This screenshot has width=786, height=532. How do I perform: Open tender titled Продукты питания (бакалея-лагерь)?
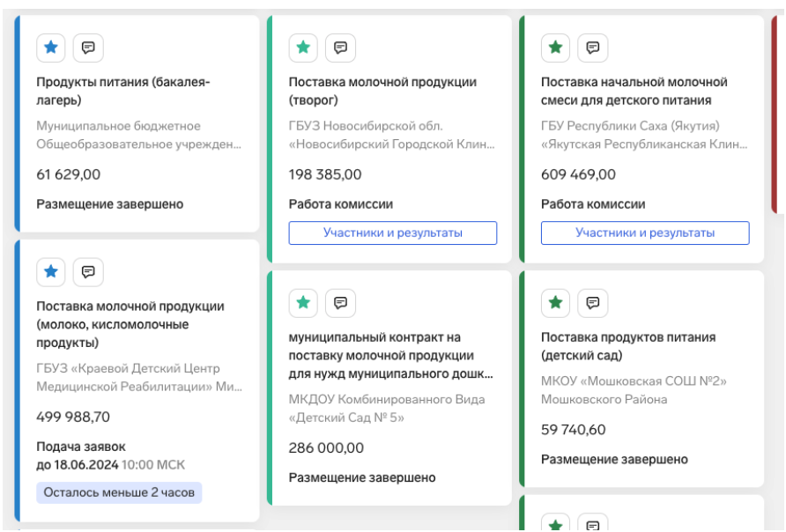[122, 92]
